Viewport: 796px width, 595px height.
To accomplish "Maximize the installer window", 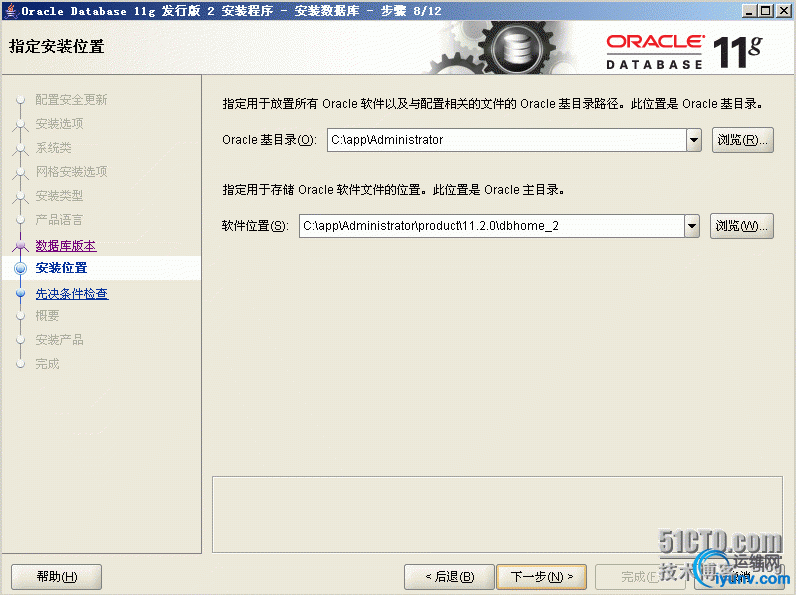I will click(x=766, y=10).
